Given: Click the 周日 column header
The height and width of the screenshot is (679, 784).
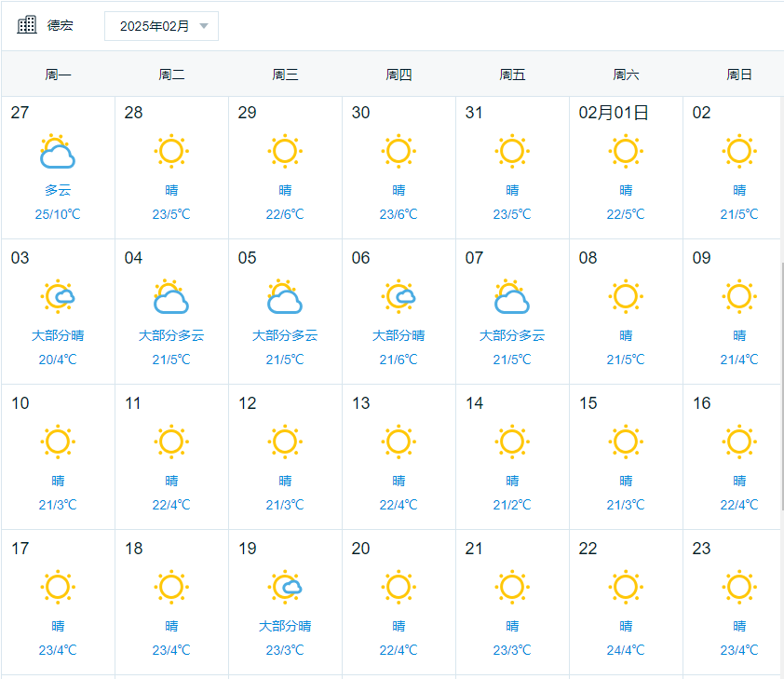Looking at the screenshot, I should [x=739, y=75].
